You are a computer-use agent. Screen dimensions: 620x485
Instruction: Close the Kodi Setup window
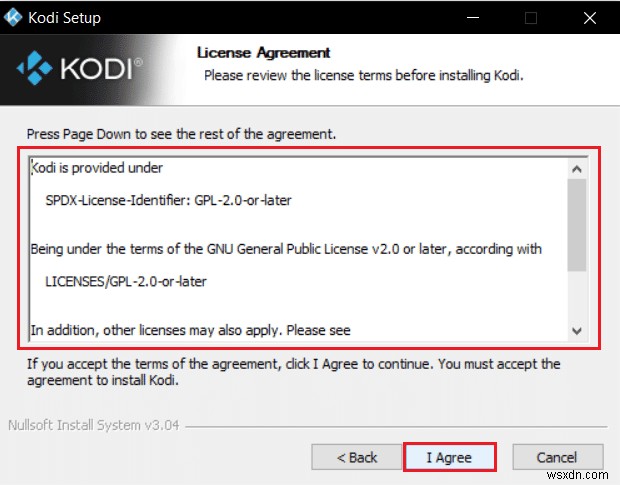(592, 18)
